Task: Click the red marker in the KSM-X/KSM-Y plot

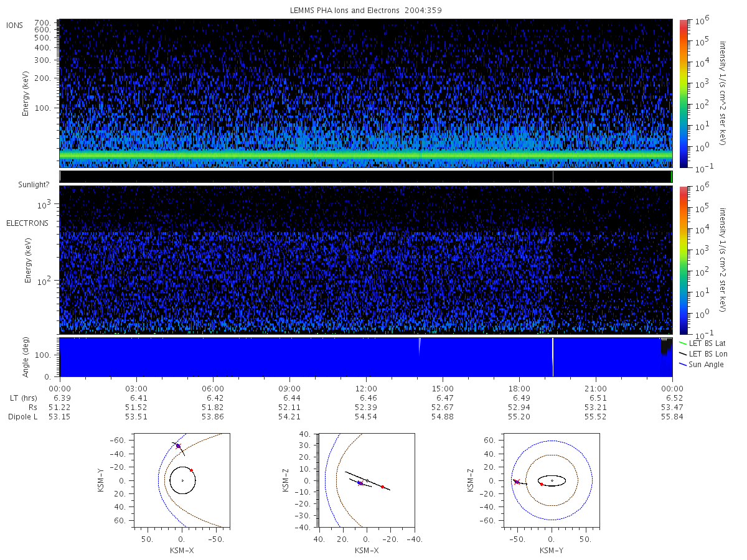Action: click(x=191, y=470)
